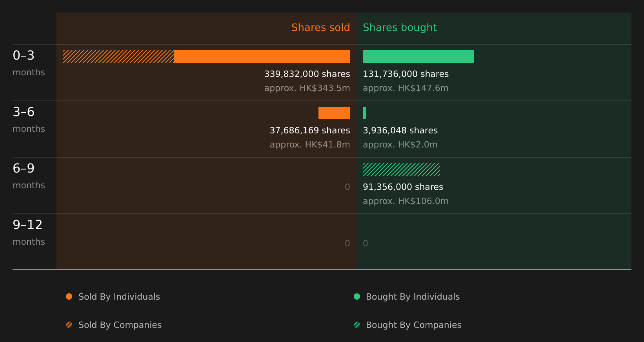Screen dimensions: 644x342
Task: Click the Shares bought column header
Action: (x=400, y=27)
